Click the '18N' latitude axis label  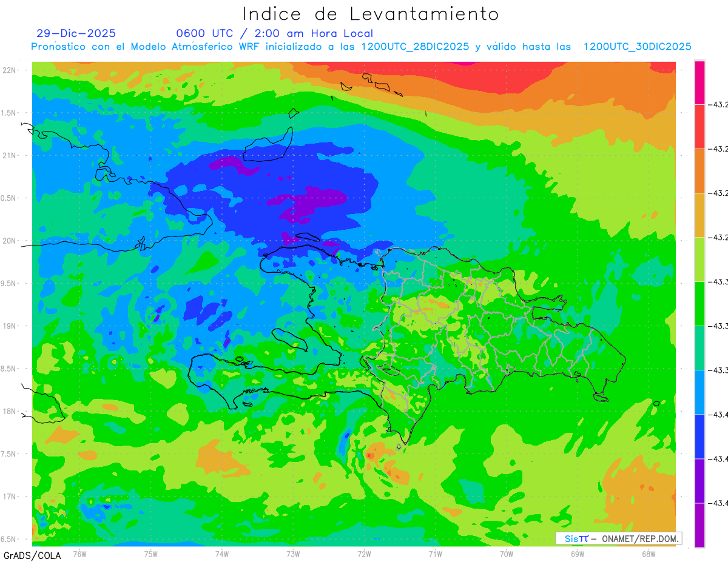(x=10, y=411)
